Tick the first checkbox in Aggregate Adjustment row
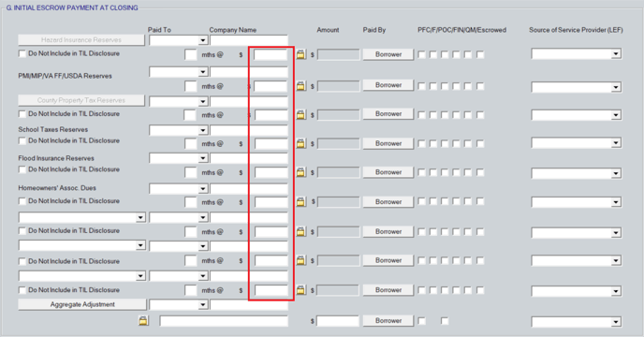The height and width of the screenshot is (337, 644). pos(421,320)
